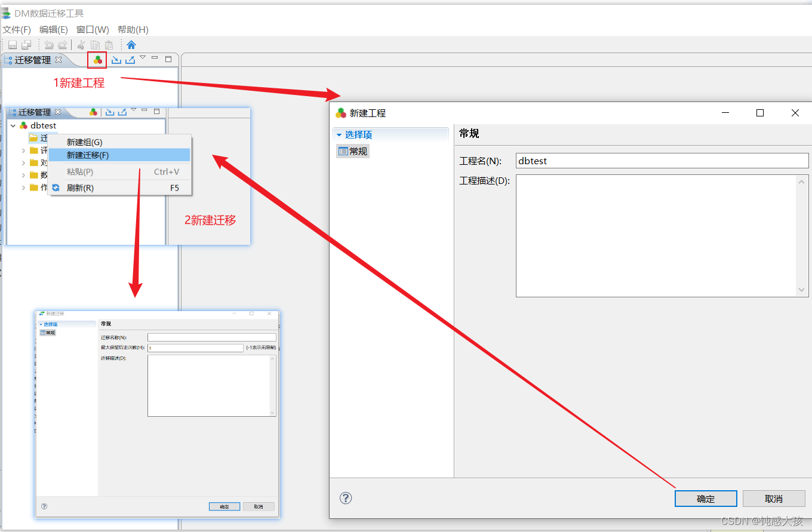
Task: Choose 新建组(G) from context menu
Action: pyautogui.click(x=119, y=142)
